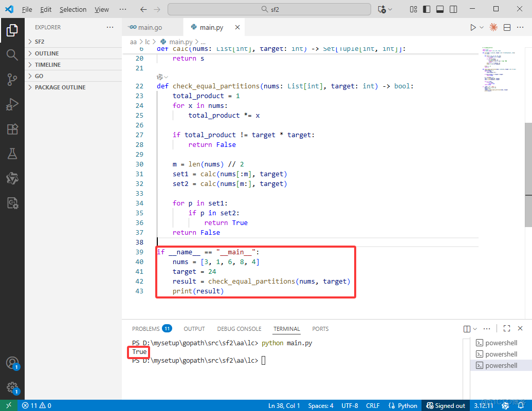Viewport: 532px width, 411px height.
Task: Click the sf2 command center search box
Action: pyautogui.click(x=269, y=9)
